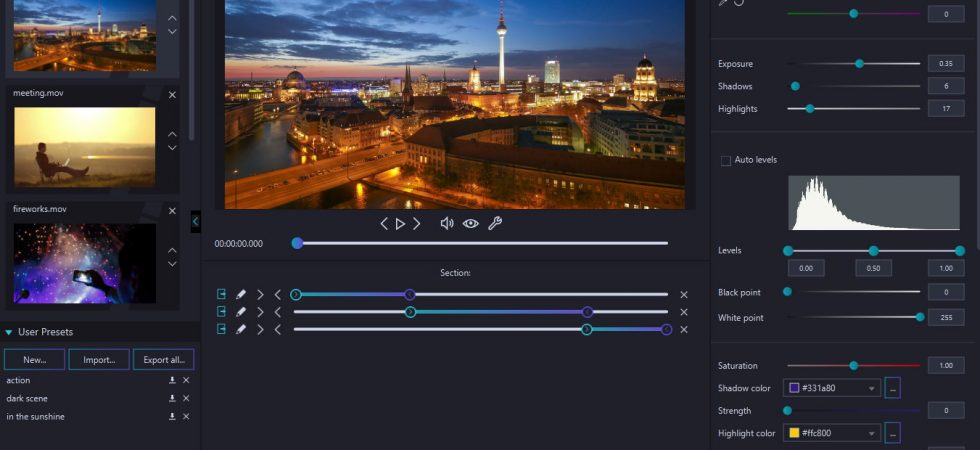Enable the Auto levels checkbox

pos(726,161)
